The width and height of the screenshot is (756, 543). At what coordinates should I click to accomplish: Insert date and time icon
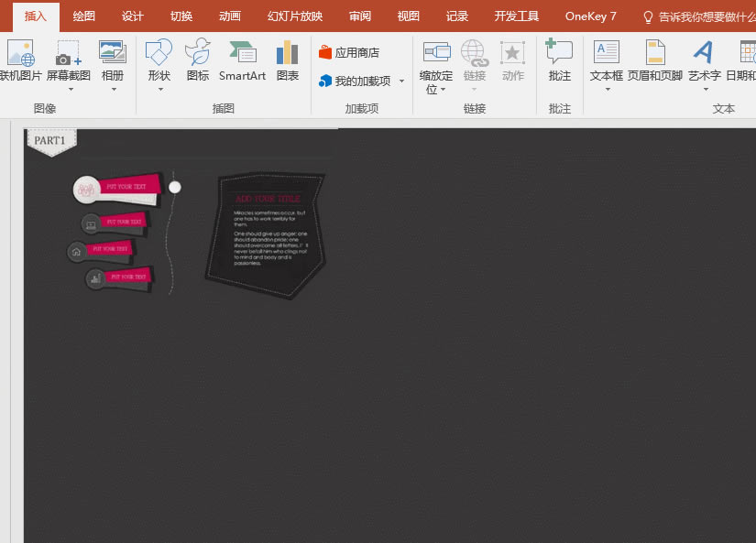[748, 52]
